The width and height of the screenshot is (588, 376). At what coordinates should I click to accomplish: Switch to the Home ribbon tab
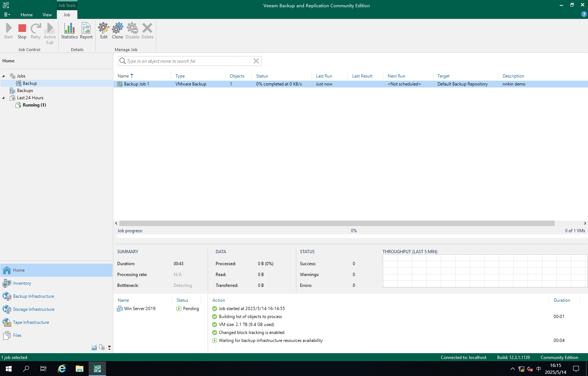26,15
